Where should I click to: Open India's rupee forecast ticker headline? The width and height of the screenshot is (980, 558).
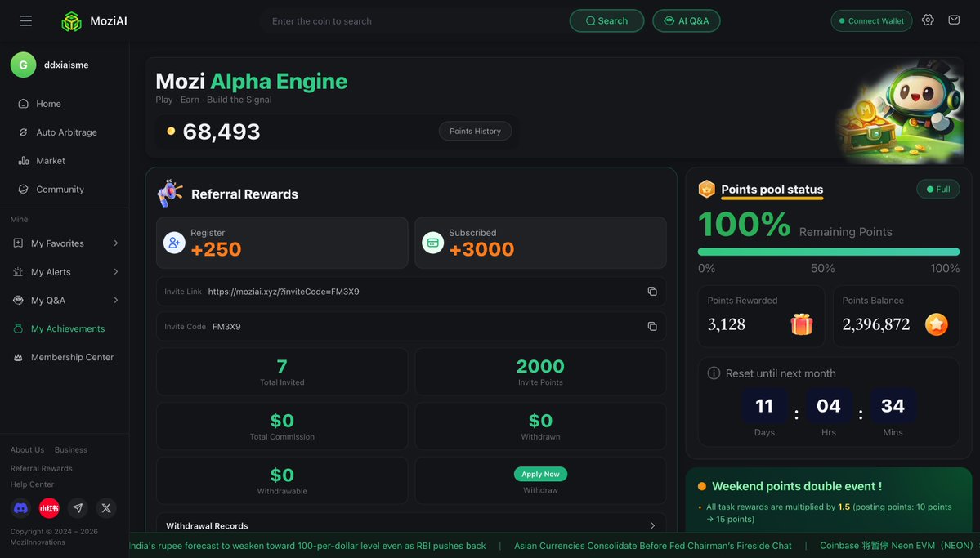[x=307, y=546]
